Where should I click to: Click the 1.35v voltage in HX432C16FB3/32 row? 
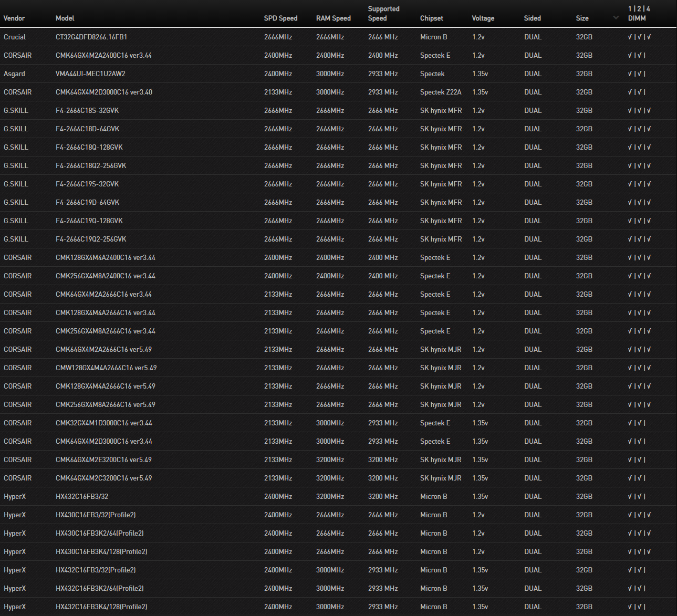480,497
